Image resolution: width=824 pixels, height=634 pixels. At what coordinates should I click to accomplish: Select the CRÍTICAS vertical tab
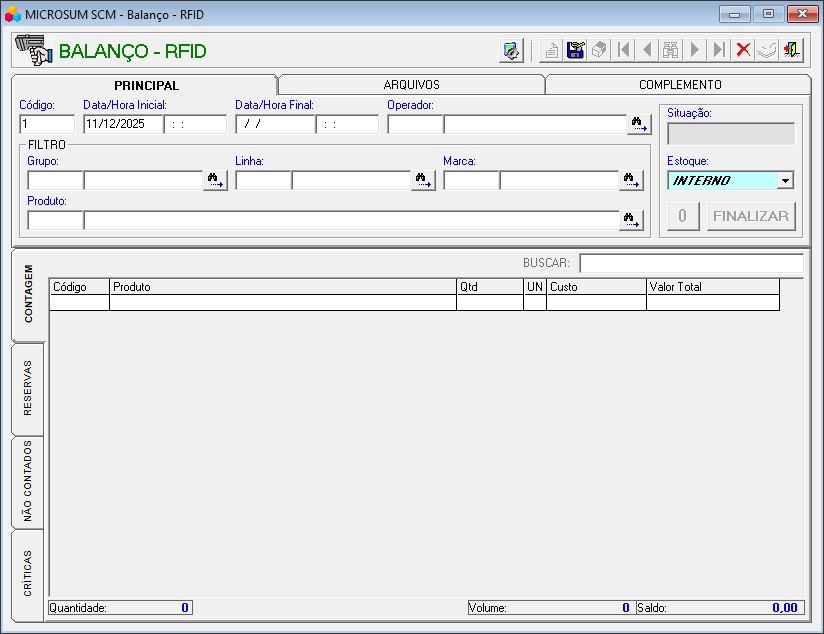point(28,574)
